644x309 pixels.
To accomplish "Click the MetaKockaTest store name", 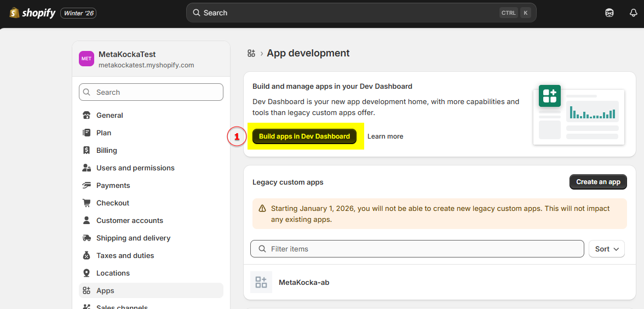I will (127, 54).
